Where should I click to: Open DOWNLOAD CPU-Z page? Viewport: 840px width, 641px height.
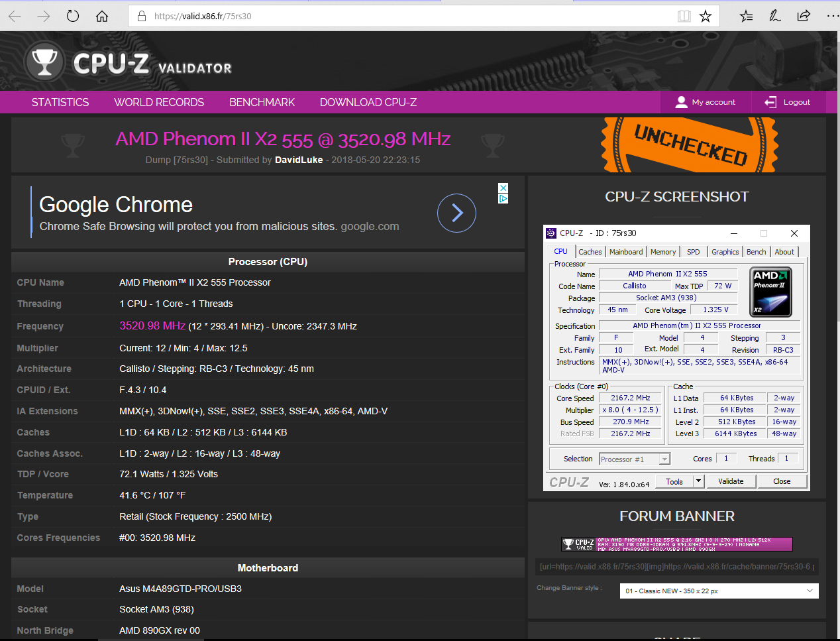(368, 102)
